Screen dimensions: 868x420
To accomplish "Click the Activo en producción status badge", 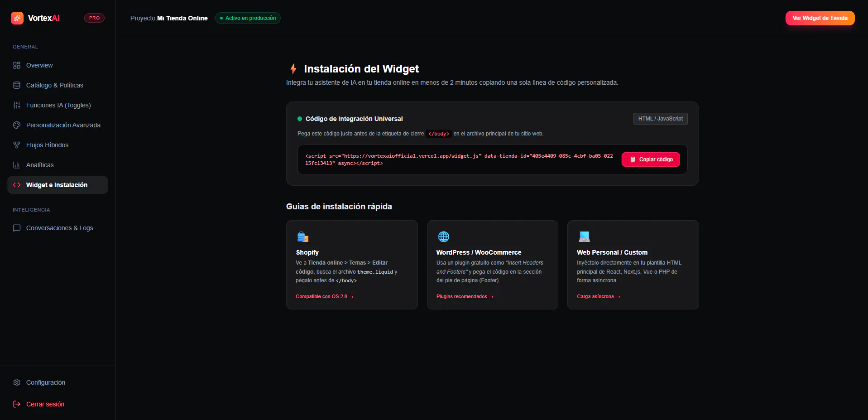I will point(248,18).
